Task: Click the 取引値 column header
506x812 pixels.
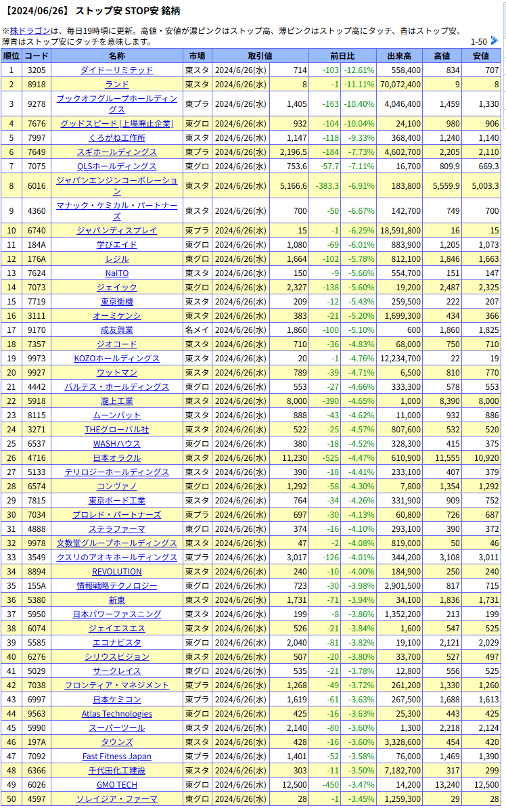Action: [260, 55]
